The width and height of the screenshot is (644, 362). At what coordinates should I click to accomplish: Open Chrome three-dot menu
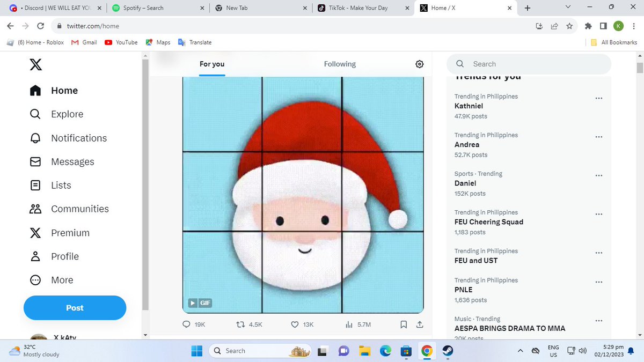[x=633, y=26]
